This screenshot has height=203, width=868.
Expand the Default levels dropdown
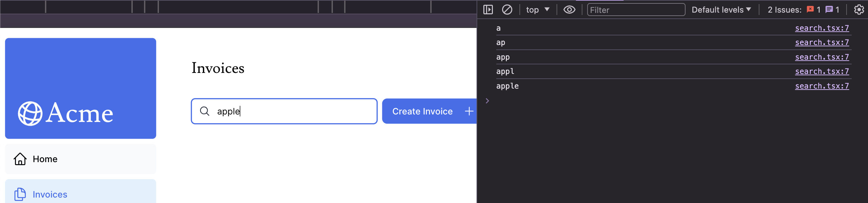721,10
